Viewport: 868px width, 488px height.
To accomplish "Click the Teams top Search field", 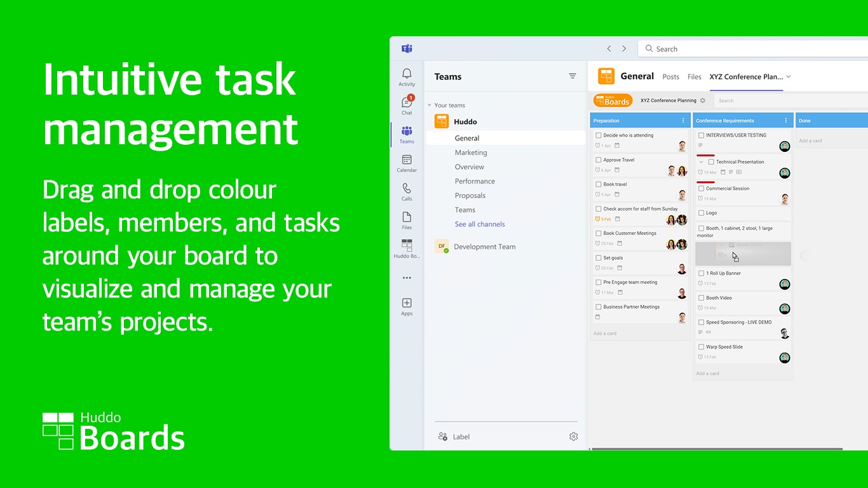I will [753, 48].
